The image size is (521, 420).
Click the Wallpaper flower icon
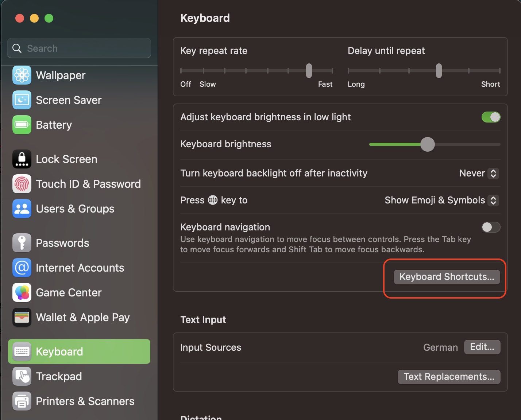[22, 75]
